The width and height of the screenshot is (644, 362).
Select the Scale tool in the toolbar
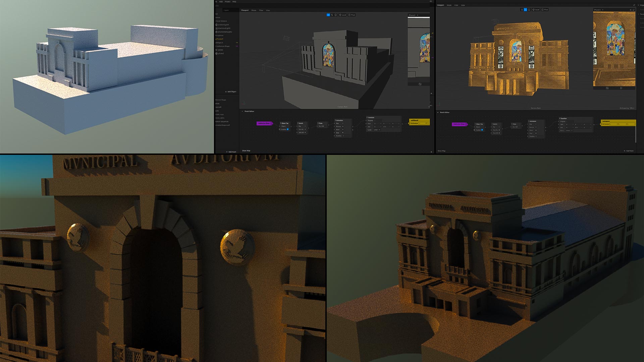pyautogui.click(x=336, y=15)
